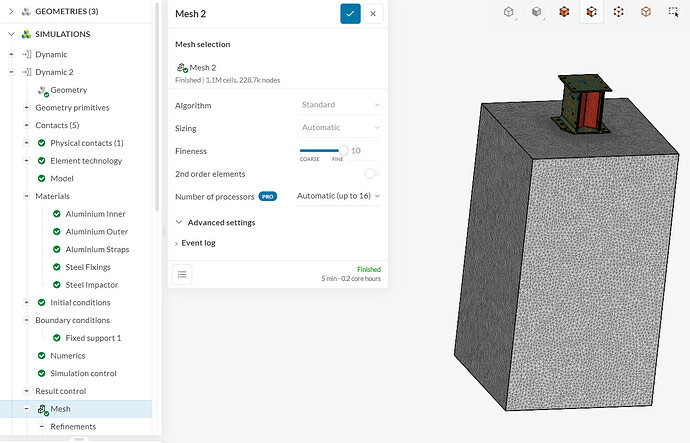The width and height of the screenshot is (690, 443).
Task: Click Numerics status checkmark
Action: click(x=42, y=355)
